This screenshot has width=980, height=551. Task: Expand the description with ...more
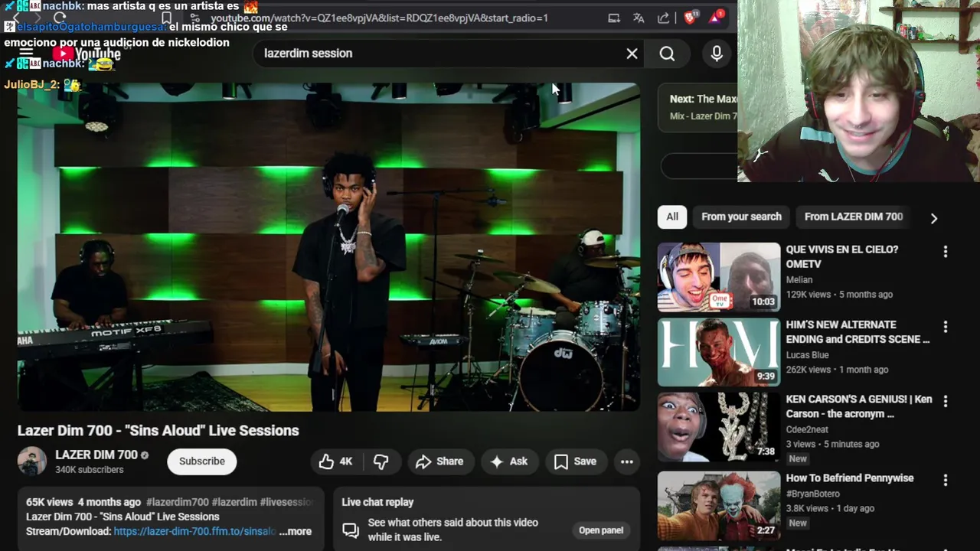click(x=296, y=531)
